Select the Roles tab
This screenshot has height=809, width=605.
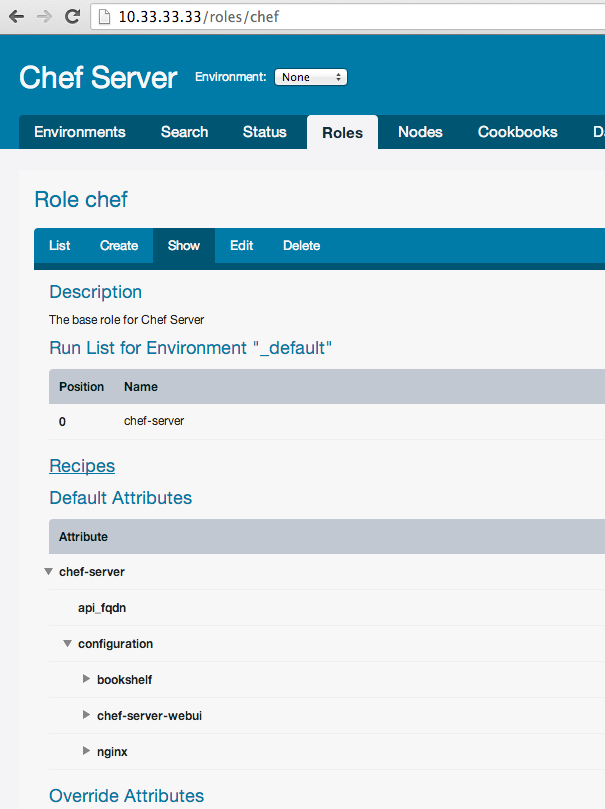click(x=342, y=133)
